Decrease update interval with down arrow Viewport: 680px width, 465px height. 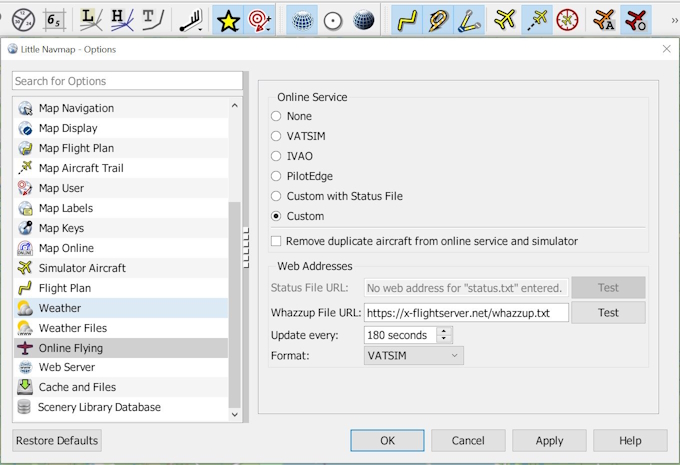pyautogui.click(x=444, y=339)
